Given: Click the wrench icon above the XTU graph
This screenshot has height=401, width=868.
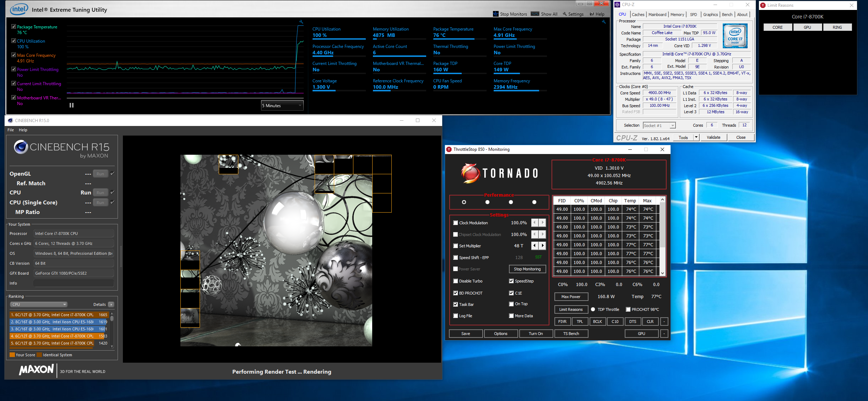Looking at the screenshot, I should coord(301,22).
